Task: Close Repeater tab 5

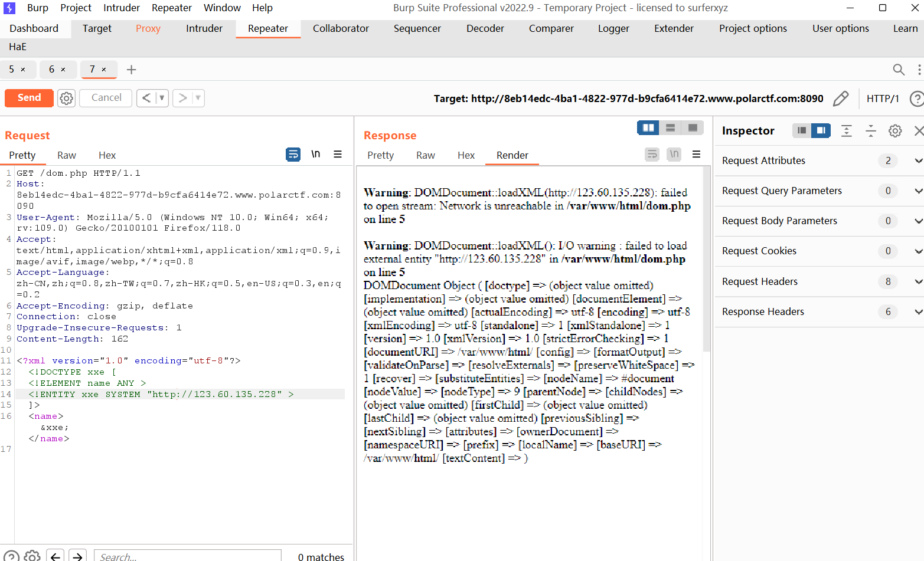Action: coord(23,70)
